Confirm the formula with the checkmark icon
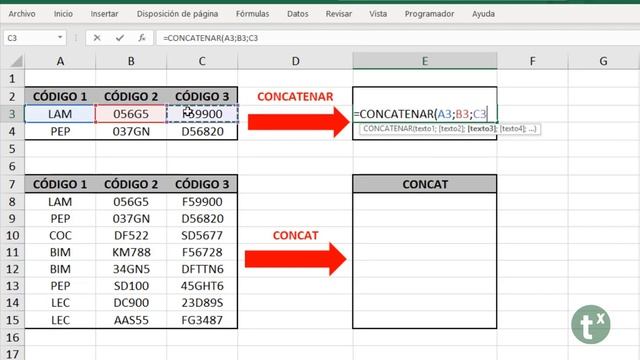 120,38
